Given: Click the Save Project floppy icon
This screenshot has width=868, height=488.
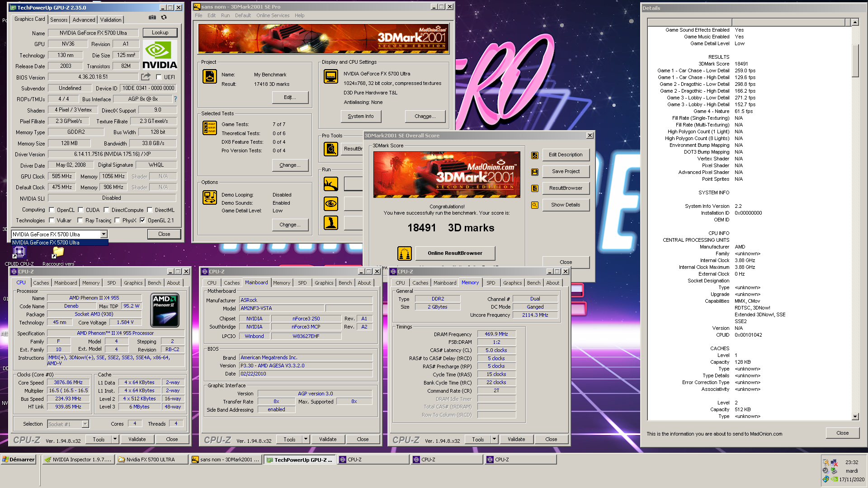Looking at the screenshot, I should (x=535, y=172).
